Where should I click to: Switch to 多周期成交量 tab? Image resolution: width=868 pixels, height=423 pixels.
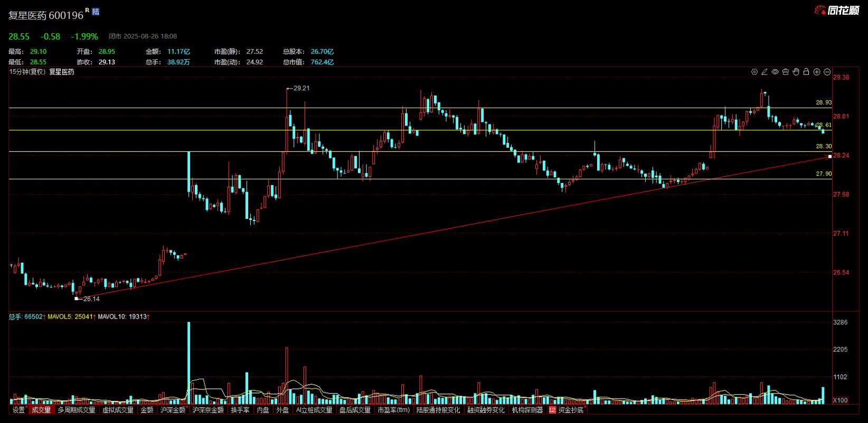pos(77,410)
